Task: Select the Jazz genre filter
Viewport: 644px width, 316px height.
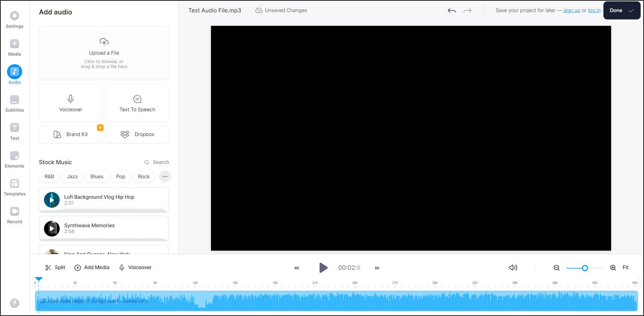Action: [72, 177]
